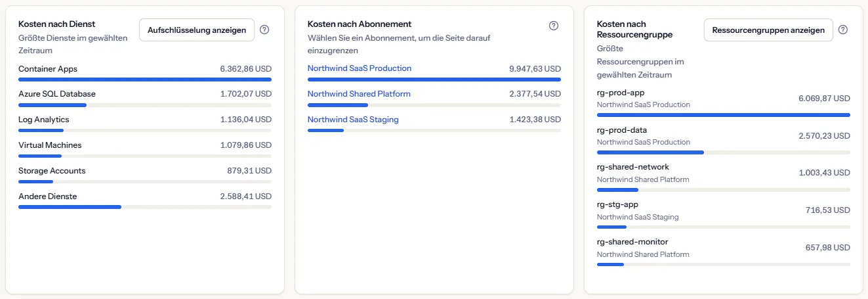
Task: Click the 2.377,54 USD subscription total
Action: [x=535, y=94]
